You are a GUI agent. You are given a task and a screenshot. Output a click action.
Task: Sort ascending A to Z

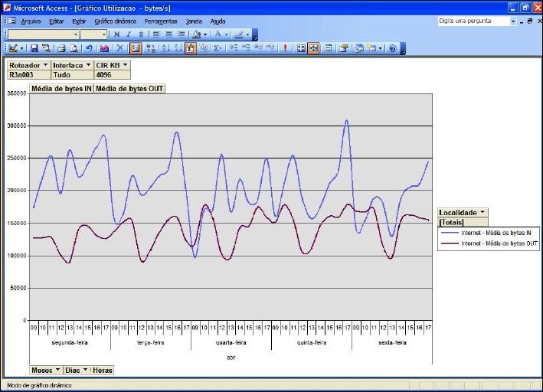pos(166,48)
